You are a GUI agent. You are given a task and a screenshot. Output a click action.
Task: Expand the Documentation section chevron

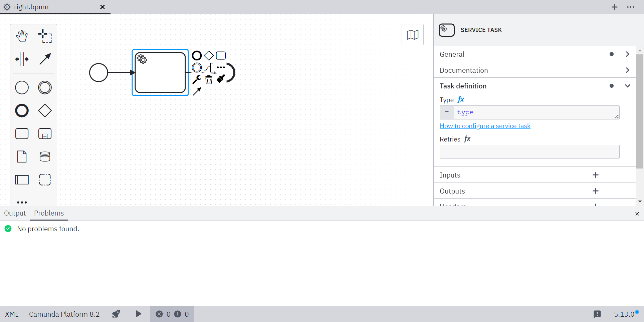pyautogui.click(x=628, y=70)
